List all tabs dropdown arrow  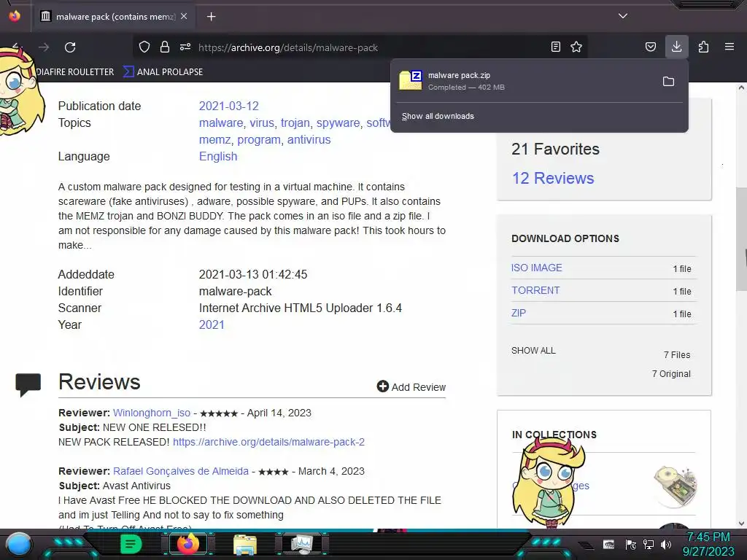tap(623, 16)
